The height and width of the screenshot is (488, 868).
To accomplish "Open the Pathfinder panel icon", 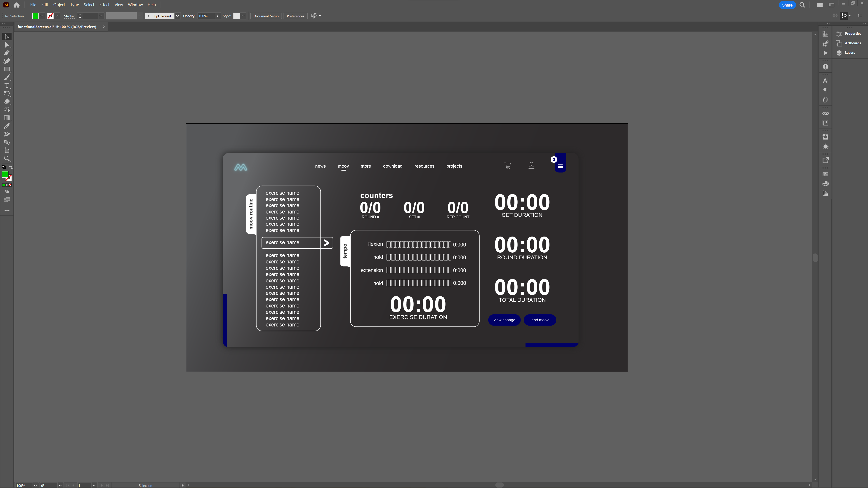I will coord(825,137).
